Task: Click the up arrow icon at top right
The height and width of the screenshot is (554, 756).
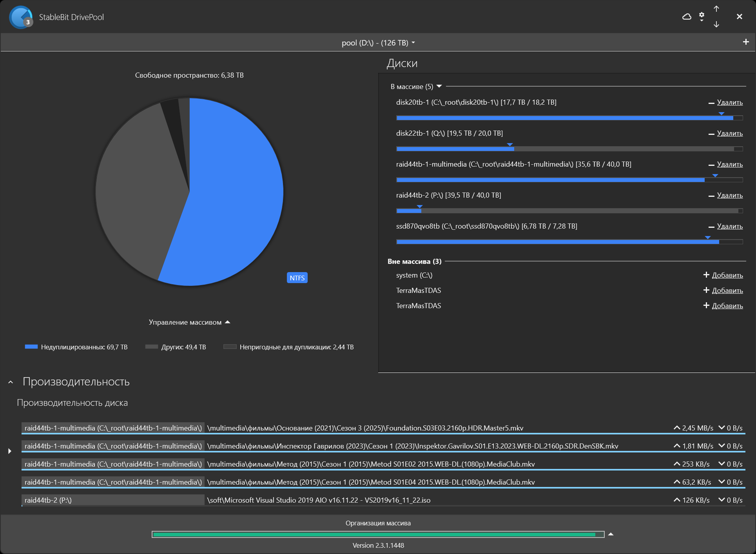Action: 716,9
